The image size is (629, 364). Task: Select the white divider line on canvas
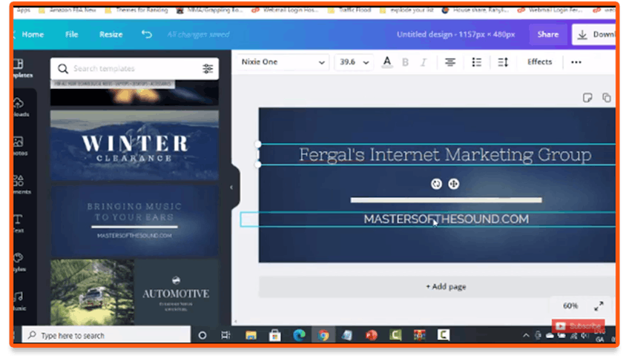446,199
